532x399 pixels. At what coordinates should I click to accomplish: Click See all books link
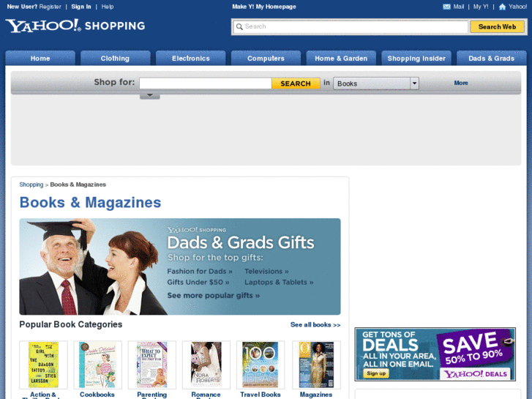click(x=315, y=324)
